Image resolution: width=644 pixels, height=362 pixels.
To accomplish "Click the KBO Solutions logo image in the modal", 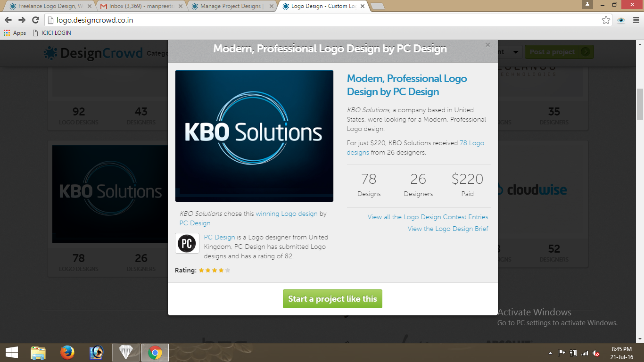I will tap(254, 136).
